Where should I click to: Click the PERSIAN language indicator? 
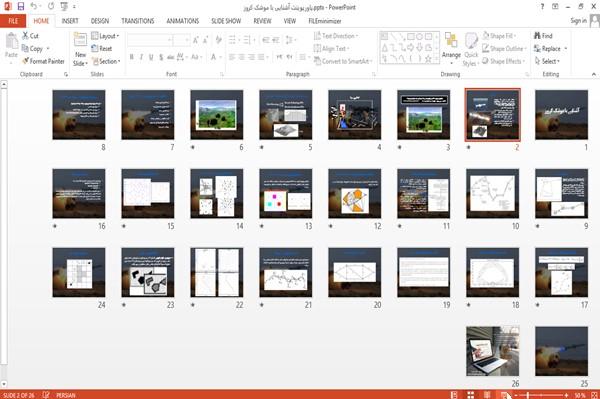click(x=66, y=395)
